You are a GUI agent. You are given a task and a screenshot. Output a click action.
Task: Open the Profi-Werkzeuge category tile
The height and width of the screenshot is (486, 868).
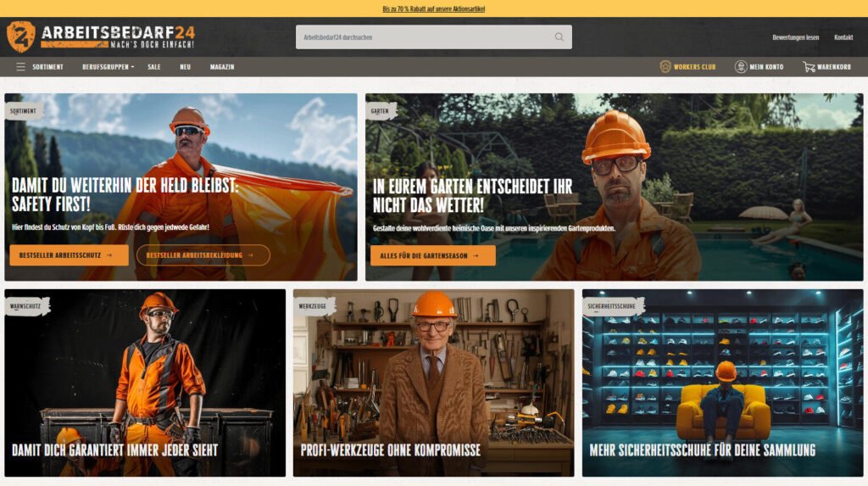(x=433, y=383)
